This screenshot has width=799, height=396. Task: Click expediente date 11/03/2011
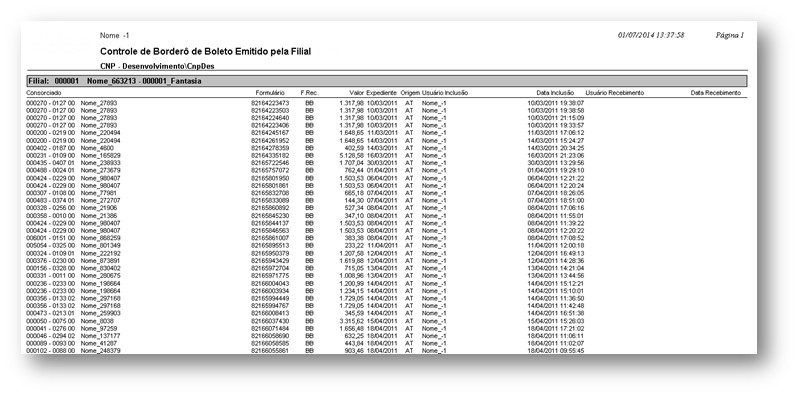382,133
